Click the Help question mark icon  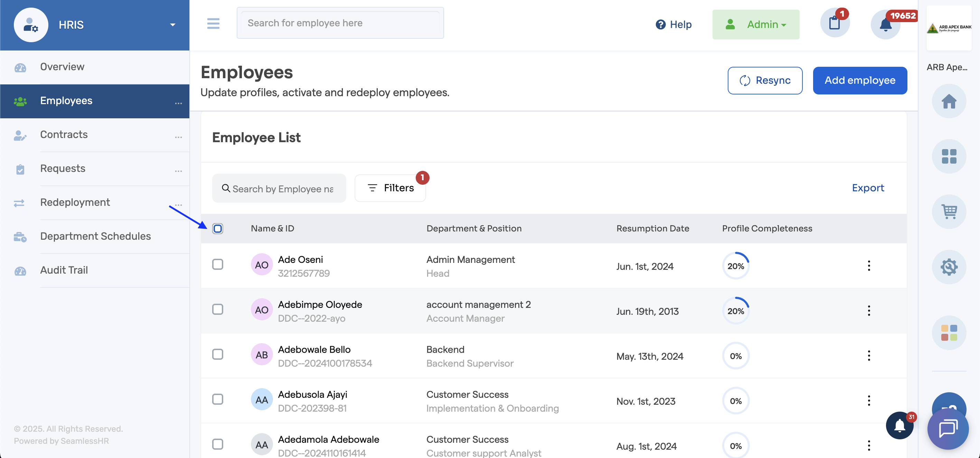661,24
